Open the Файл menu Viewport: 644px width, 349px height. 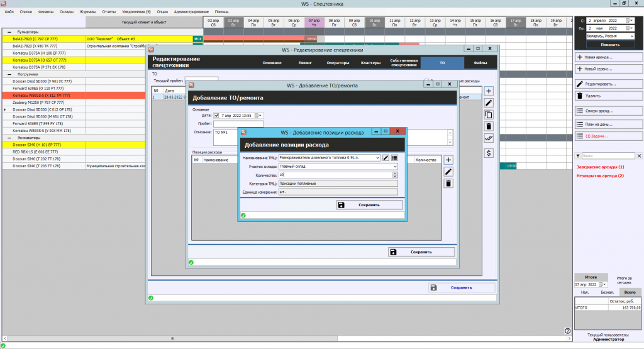(x=9, y=12)
